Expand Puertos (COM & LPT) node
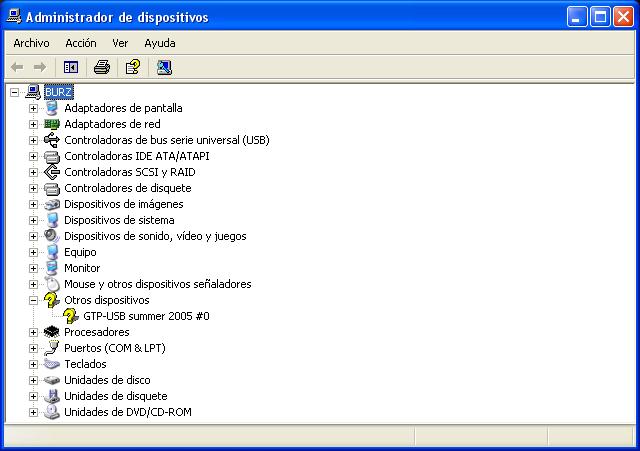The height and width of the screenshot is (451, 640). point(33,348)
